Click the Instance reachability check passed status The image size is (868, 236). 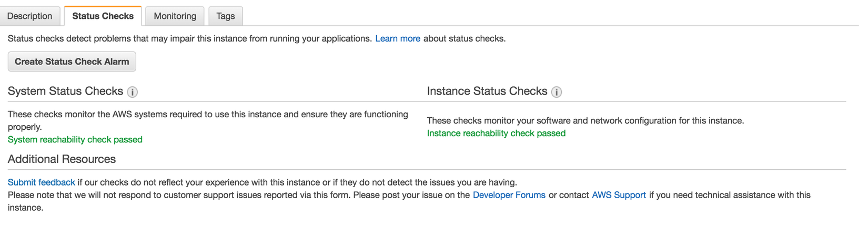pos(496,133)
